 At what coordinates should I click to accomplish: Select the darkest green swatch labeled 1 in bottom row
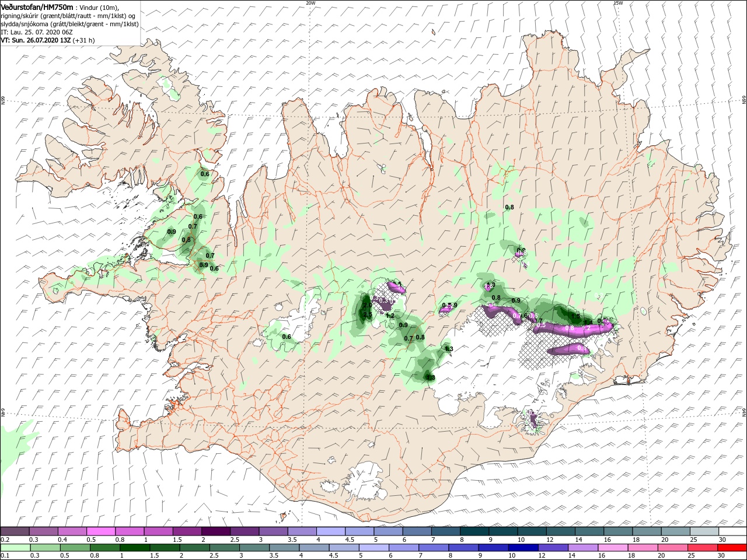134,548
